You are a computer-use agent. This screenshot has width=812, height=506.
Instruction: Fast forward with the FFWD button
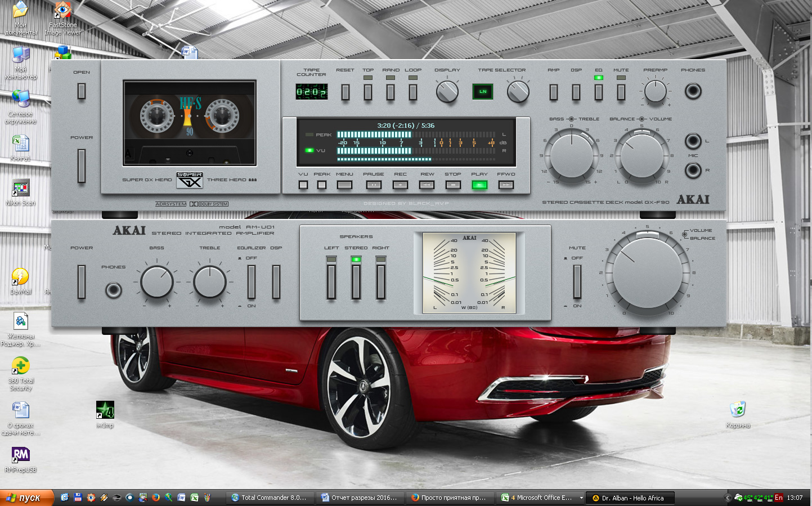506,185
